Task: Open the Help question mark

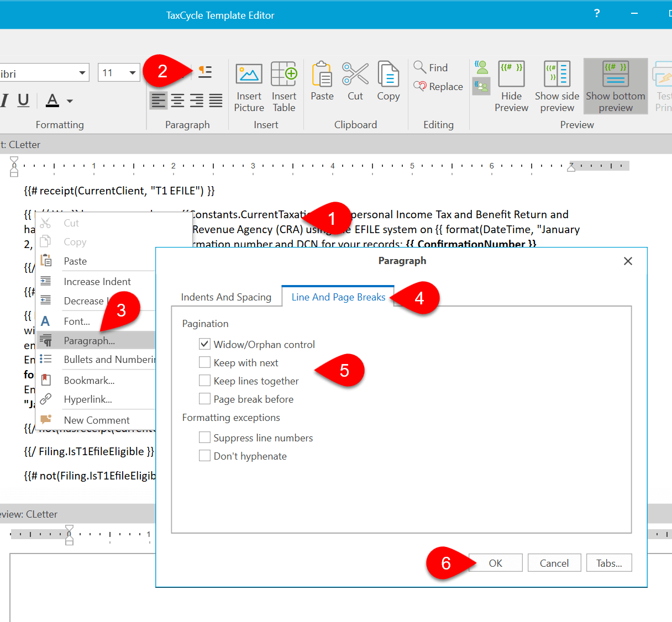Action: tap(597, 13)
